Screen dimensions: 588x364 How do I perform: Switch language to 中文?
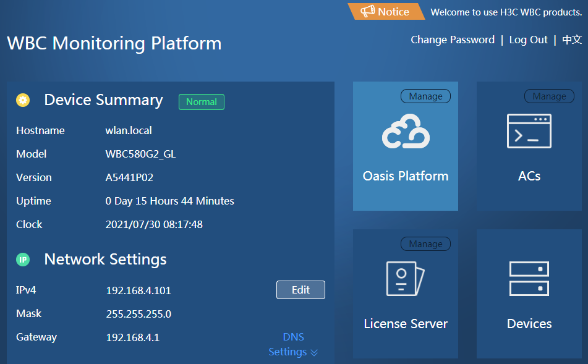pyautogui.click(x=572, y=40)
